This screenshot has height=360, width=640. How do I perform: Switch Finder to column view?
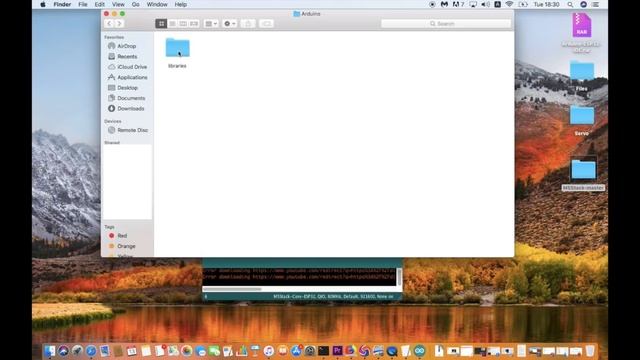point(183,24)
